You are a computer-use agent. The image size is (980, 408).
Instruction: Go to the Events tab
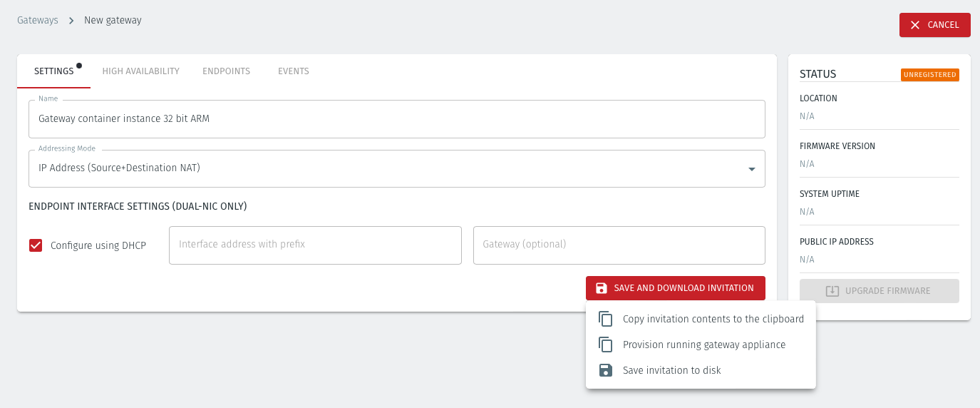pos(293,71)
